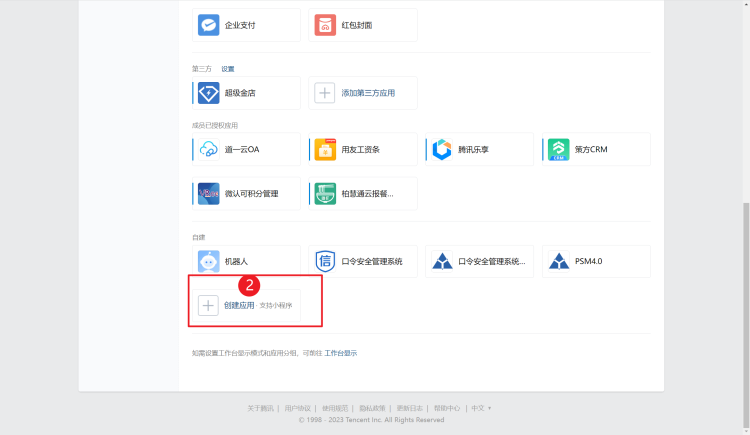Open the 腾讯乐享 app
The image size is (750, 435).
tap(480, 149)
